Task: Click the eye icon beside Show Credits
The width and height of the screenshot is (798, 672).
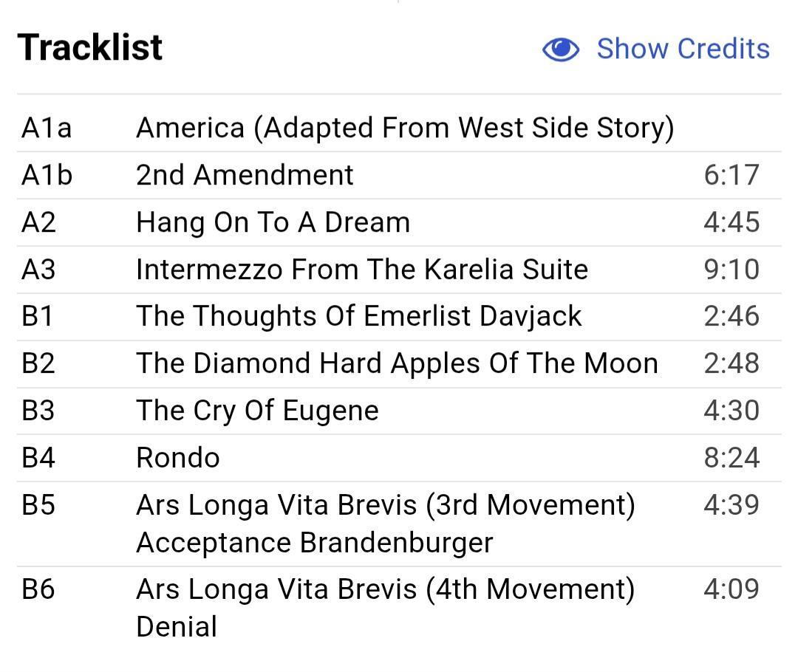Action: (561, 49)
